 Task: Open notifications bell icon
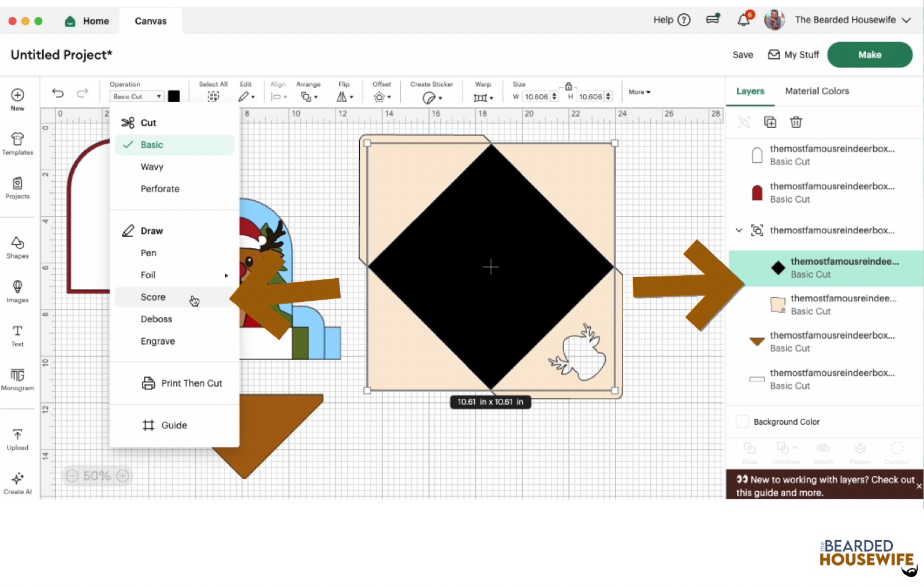click(744, 20)
